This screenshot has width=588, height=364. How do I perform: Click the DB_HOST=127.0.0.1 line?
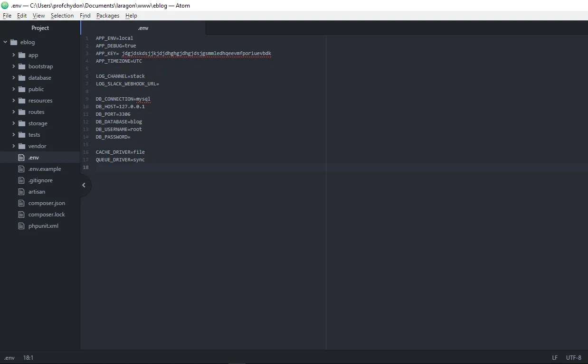click(120, 106)
